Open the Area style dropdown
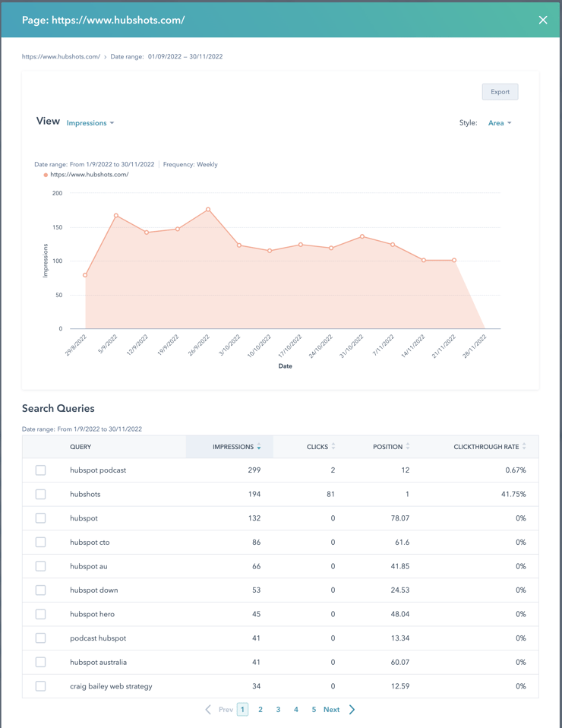This screenshot has height=728, width=562. [500, 123]
